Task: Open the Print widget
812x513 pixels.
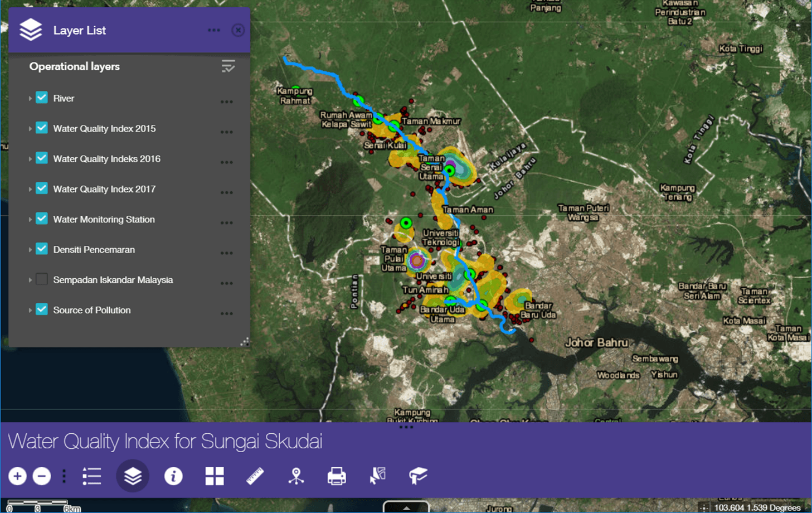Action: [337, 476]
